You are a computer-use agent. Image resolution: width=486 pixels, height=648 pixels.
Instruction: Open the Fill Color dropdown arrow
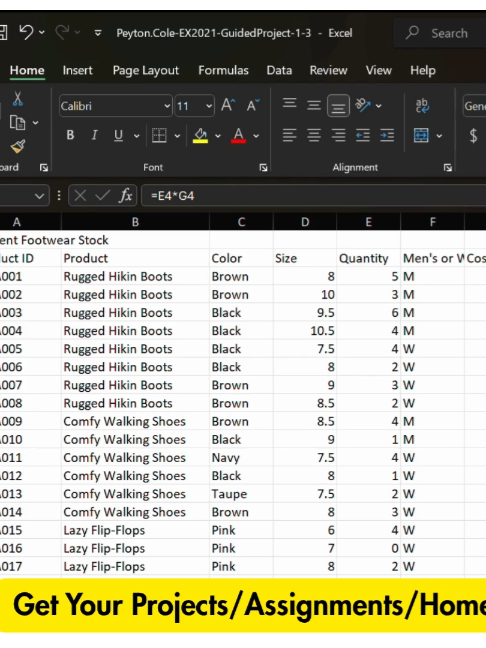tap(218, 136)
